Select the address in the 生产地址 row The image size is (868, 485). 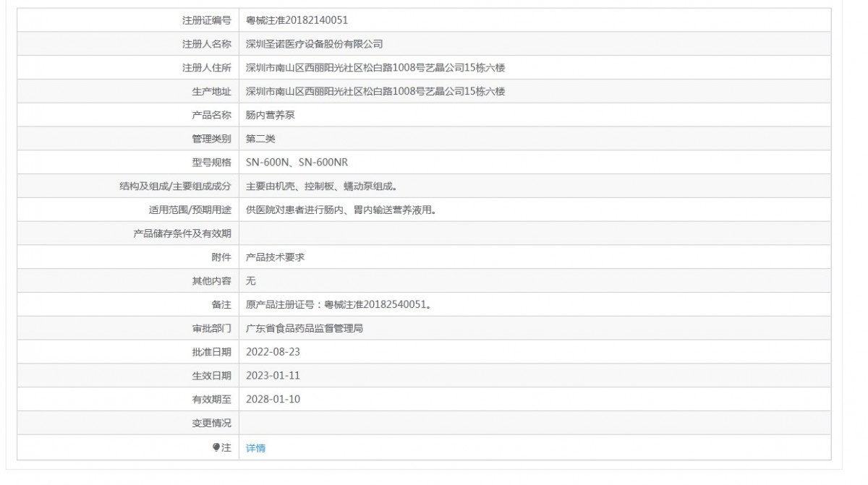[375, 91]
